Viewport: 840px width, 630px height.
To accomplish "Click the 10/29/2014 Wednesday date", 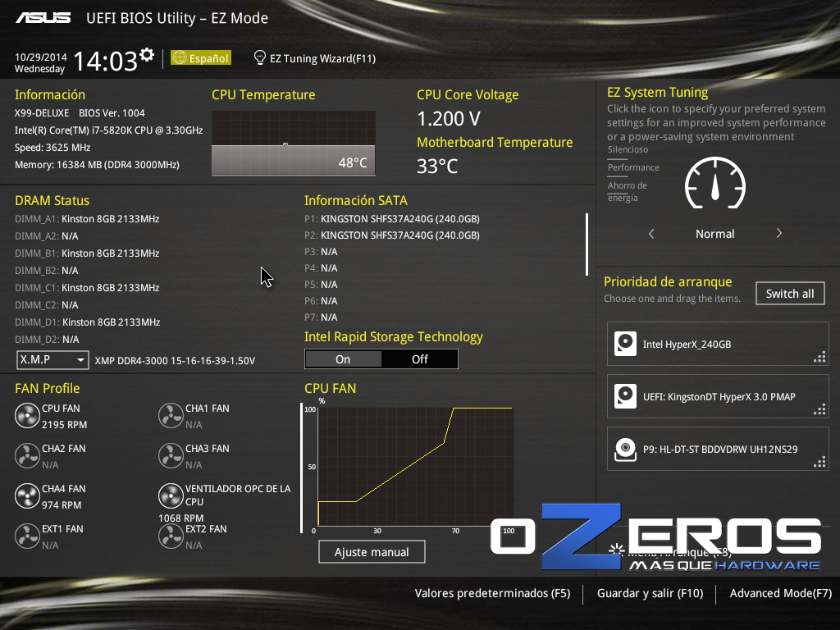I will (40, 62).
